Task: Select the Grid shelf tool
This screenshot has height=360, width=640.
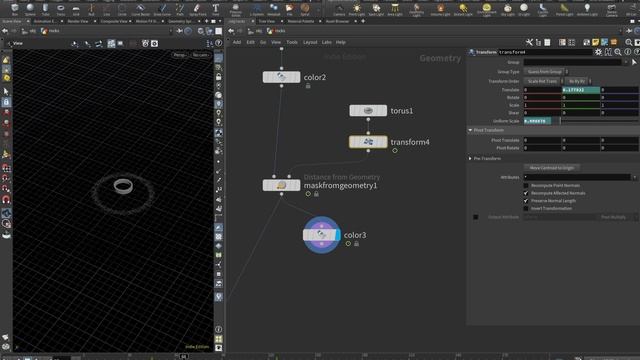Action: 76,9
